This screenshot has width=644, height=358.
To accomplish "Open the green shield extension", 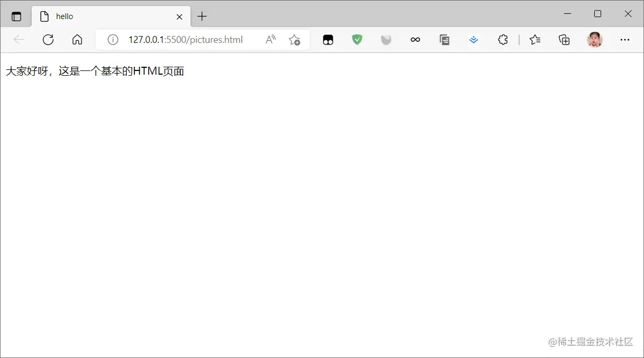I will pyautogui.click(x=357, y=40).
